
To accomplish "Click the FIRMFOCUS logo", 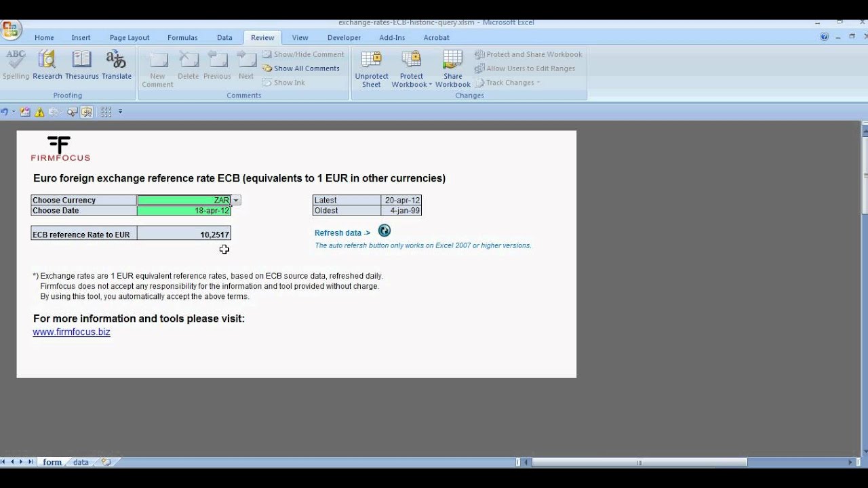I will pyautogui.click(x=60, y=148).
